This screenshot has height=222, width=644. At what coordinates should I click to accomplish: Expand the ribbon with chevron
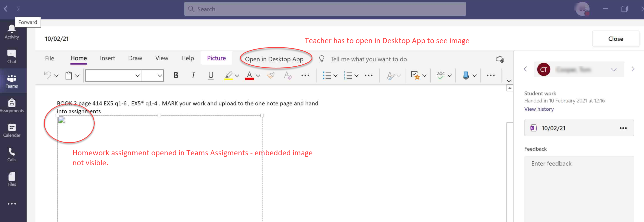pos(509,81)
